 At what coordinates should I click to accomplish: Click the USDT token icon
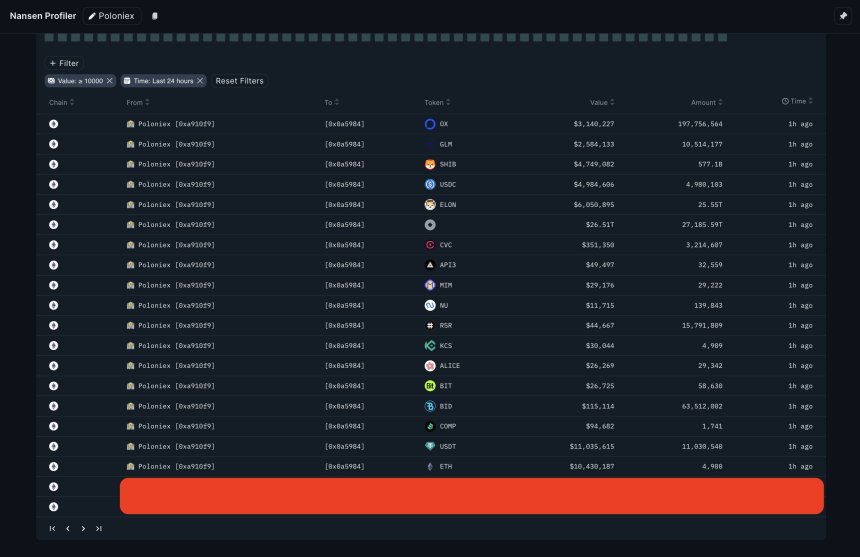pos(430,446)
